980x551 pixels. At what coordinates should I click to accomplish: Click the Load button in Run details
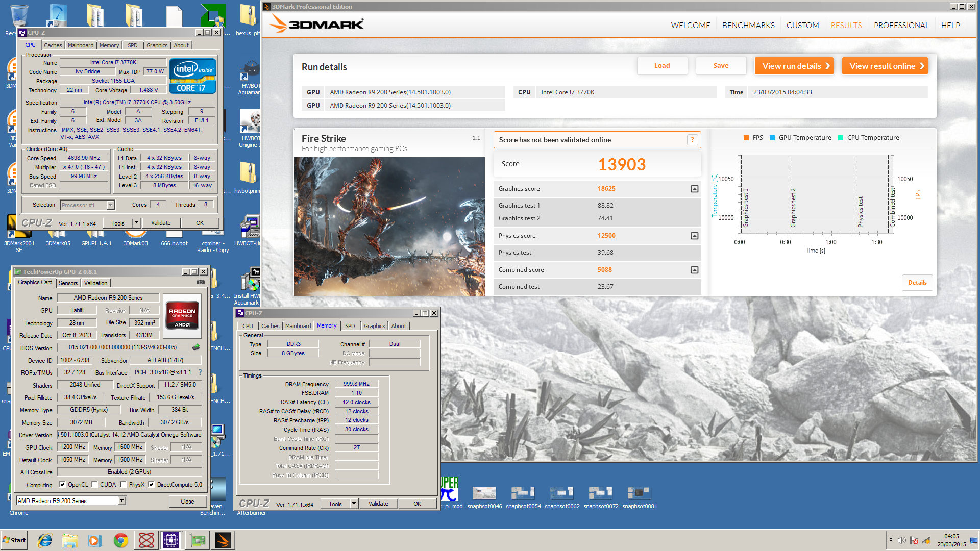(x=662, y=66)
